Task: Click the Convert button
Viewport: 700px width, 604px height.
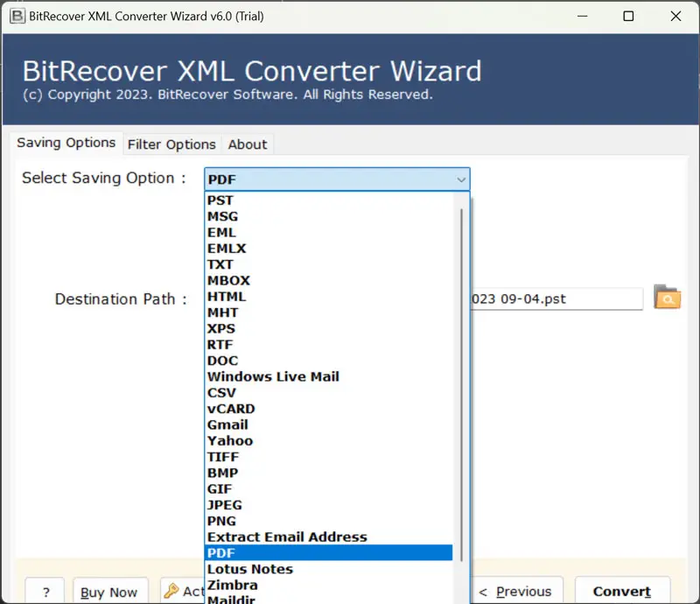Action: (x=622, y=591)
